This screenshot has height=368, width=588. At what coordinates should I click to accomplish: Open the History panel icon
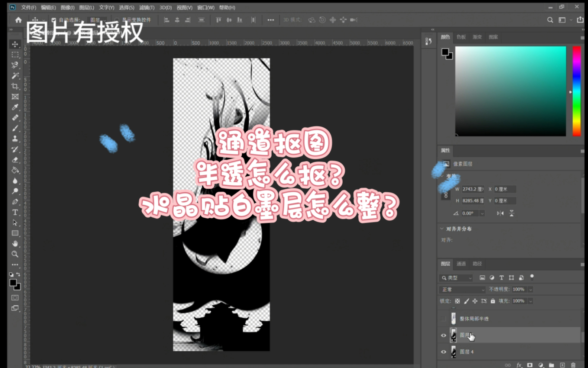pyautogui.click(x=429, y=41)
